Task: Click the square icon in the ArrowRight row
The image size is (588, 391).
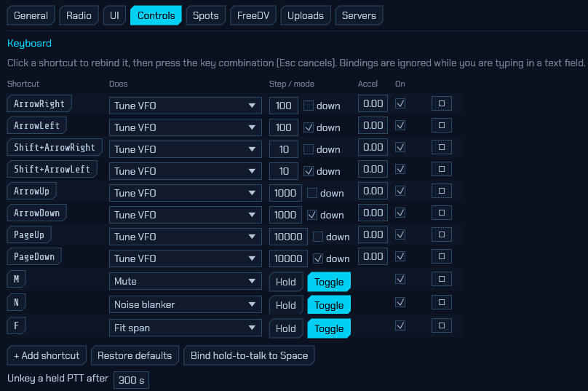Action: [442, 103]
